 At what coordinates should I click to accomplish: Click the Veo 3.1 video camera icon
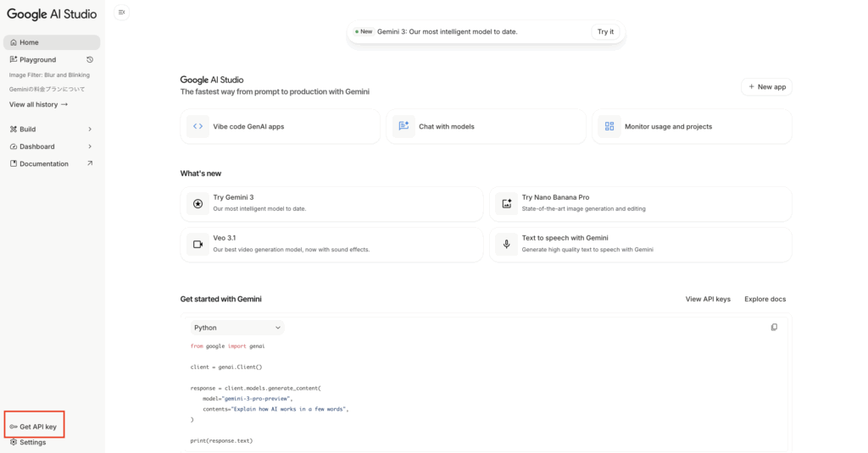[198, 244]
